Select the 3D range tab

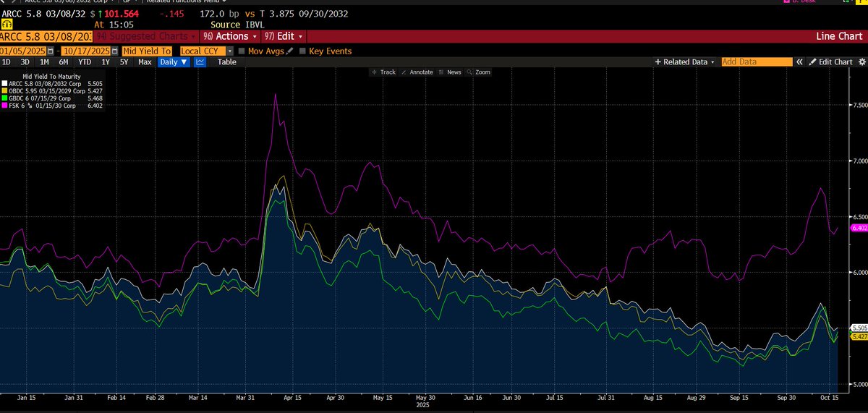click(25, 62)
